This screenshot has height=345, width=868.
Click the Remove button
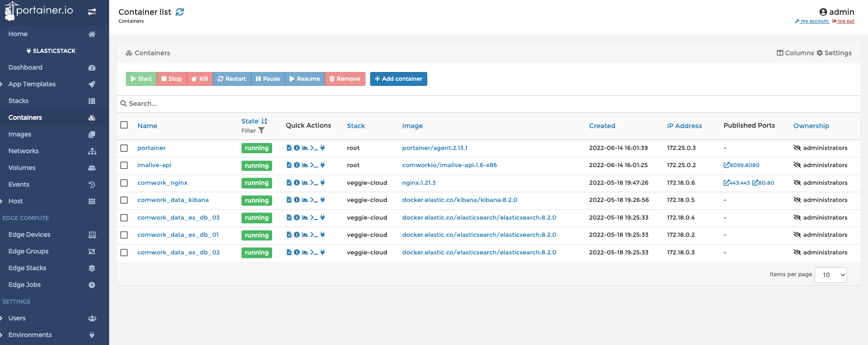[x=345, y=79]
